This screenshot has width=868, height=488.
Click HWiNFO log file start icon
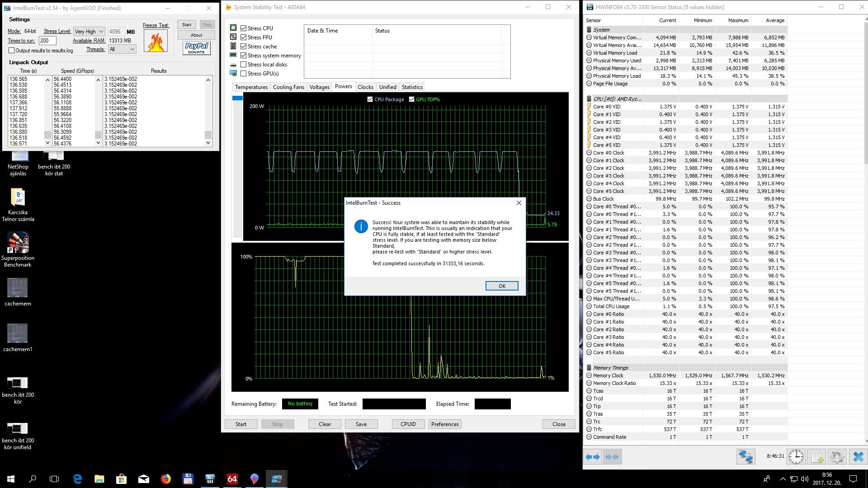(x=817, y=457)
